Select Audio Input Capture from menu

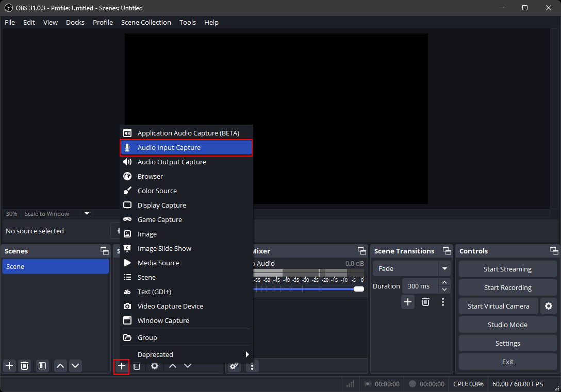pyautogui.click(x=186, y=148)
